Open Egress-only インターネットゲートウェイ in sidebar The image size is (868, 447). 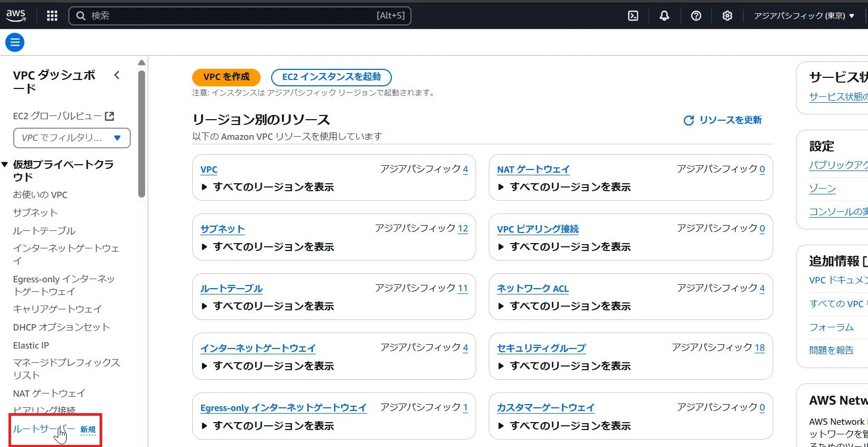point(64,285)
